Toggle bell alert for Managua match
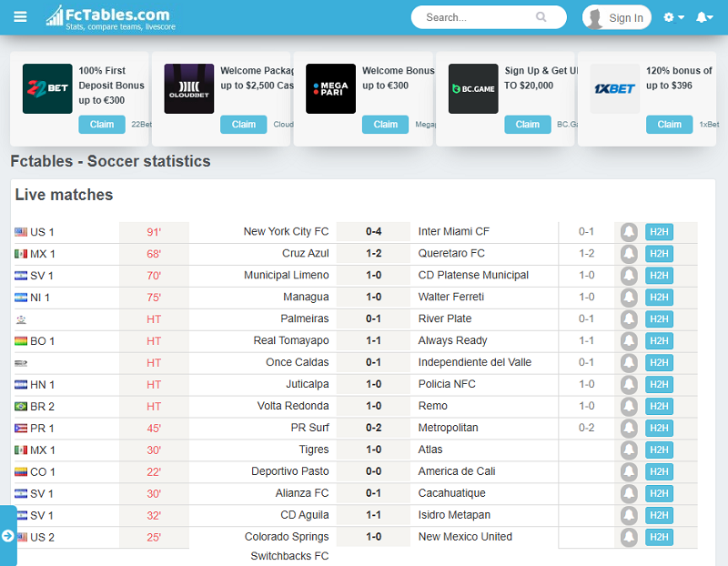The height and width of the screenshot is (566, 728). pos(629,298)
